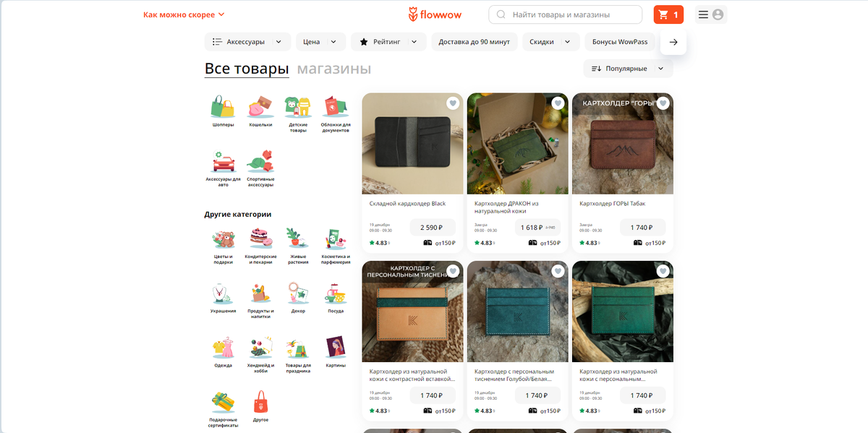Open the hamburger profile menu
This screenshot has width=868, height=433.
(x=711, y=14)
